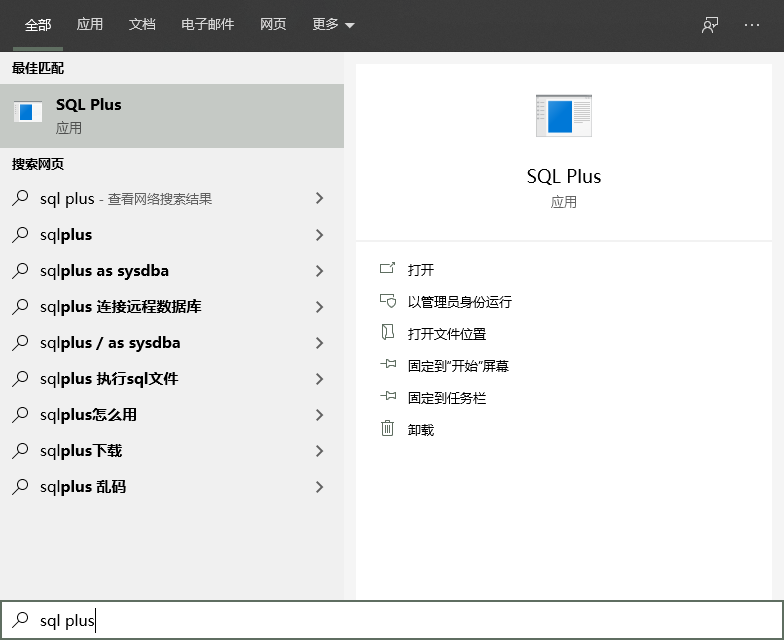Viewport: 784px width, 640px height.
Task: Click search icon beside "sqlplus 执行sql文件"
Action: click(20, 378)
